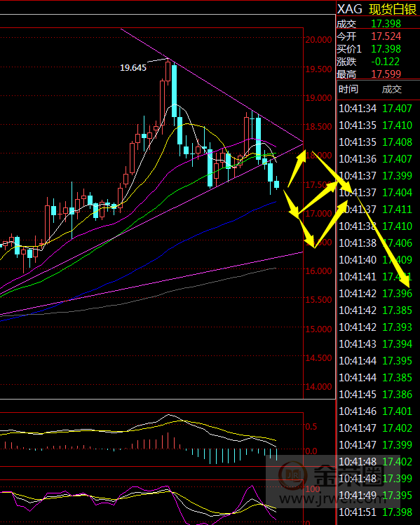Click the 14.000 price axis label
The image size is (420, 525).
(318, 387)
